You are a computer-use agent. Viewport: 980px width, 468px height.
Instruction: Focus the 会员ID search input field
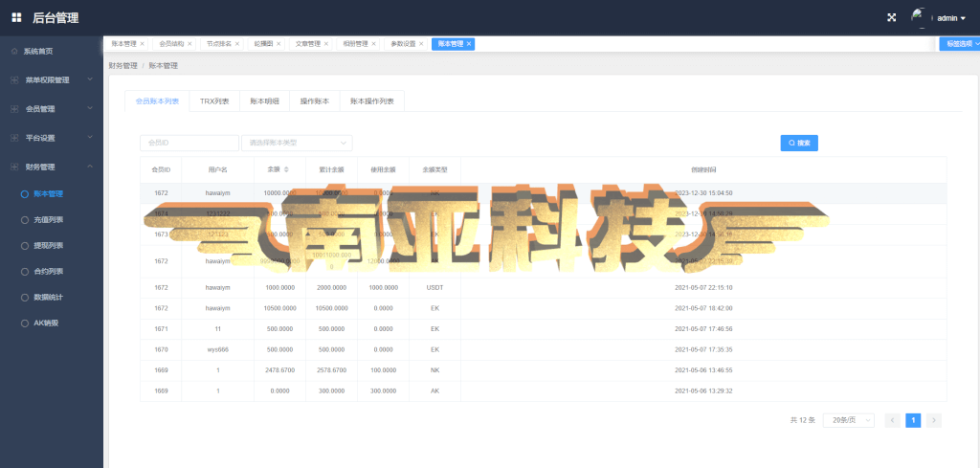click(x=189, y=144)
